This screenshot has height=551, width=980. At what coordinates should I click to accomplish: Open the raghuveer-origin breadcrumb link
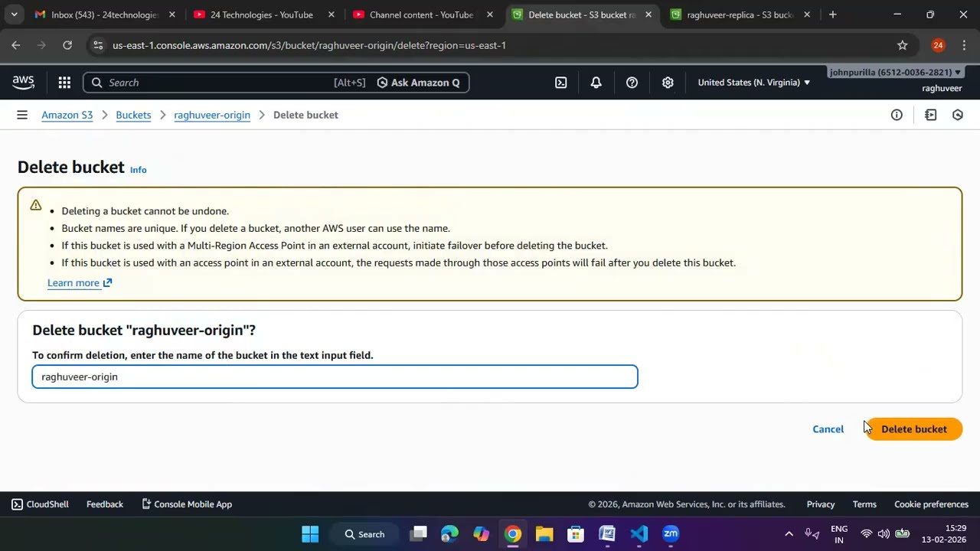(212, 115)
